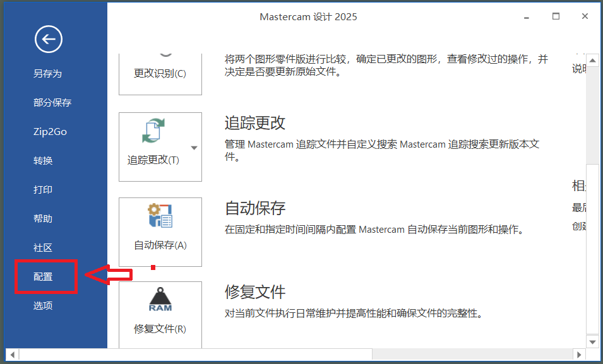Click the 自动保存 heading text
The width and height of the screenshot is (603, 364).
(255, 208)
